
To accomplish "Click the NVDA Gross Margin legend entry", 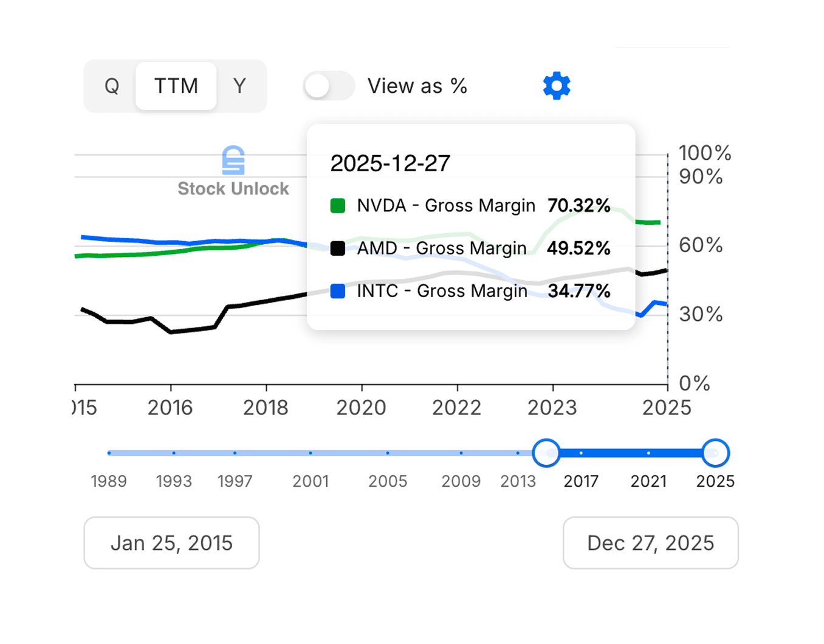I will [x=445, y=205].
